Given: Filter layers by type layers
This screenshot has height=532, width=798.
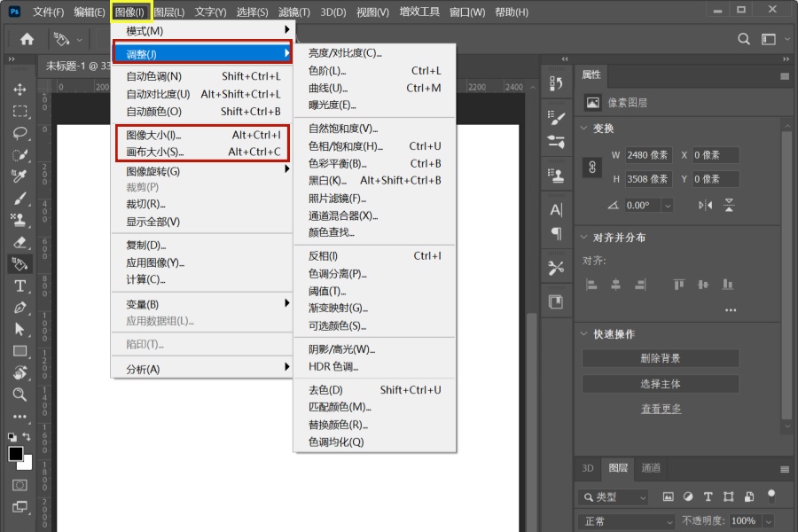Looking at the screenshot, I should click(708, 497).
